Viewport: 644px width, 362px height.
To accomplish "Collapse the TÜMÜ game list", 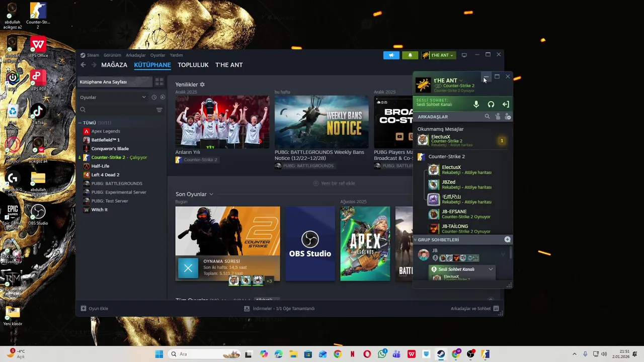I will click(x=79, y=123).
